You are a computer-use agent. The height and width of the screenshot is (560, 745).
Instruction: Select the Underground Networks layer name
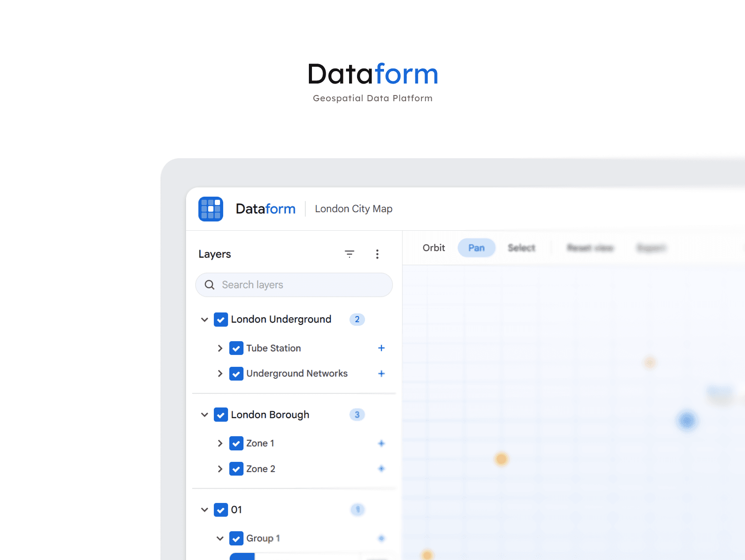(x=297, y=373)
